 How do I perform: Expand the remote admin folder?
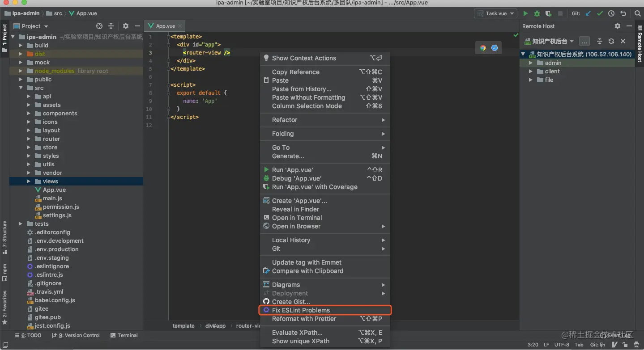coord(531,63)
